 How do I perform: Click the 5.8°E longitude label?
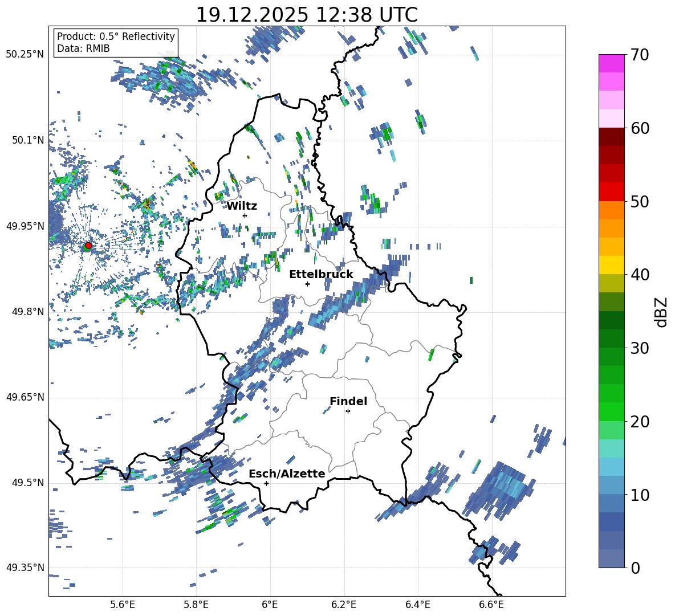tap(196, 605)
